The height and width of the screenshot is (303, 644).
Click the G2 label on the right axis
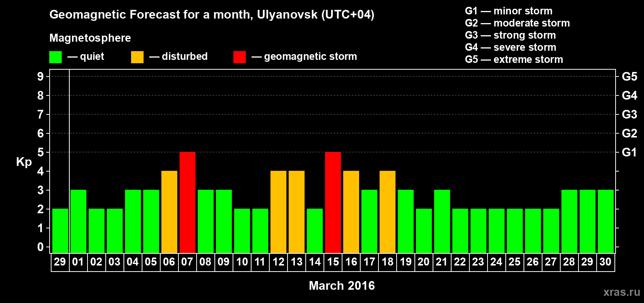coord(629,133)
